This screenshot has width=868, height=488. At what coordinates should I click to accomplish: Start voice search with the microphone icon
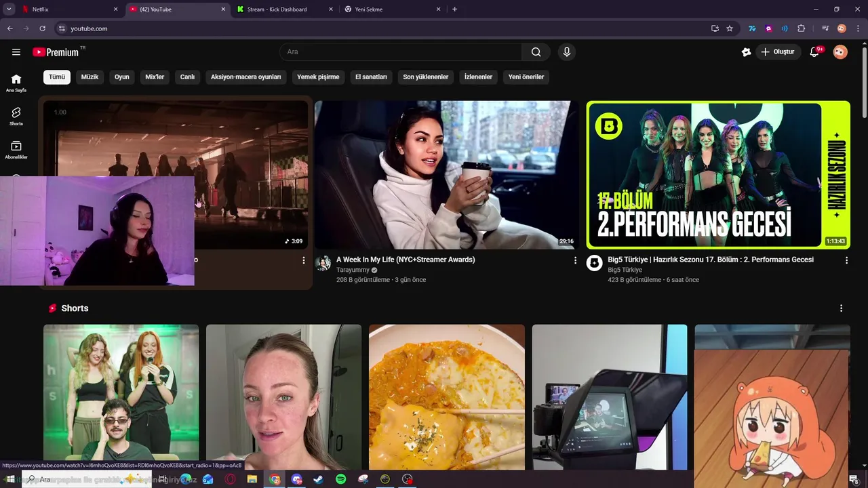566,52
